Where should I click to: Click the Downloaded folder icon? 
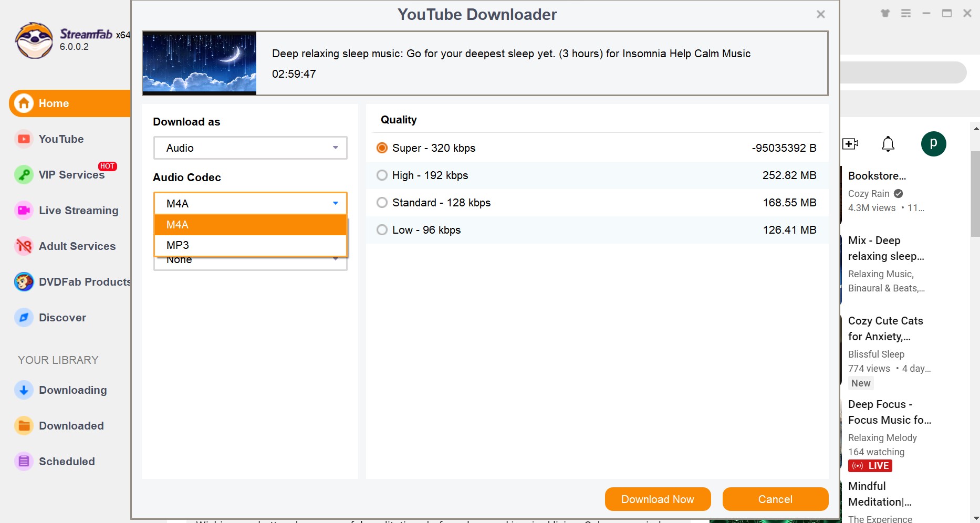(x=24, y=426)
